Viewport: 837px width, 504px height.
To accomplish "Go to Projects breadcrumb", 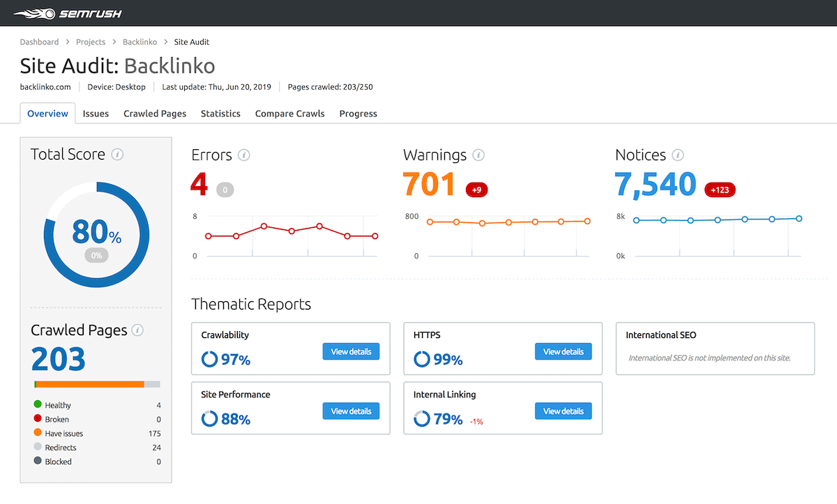I will (x=91, y=42).
